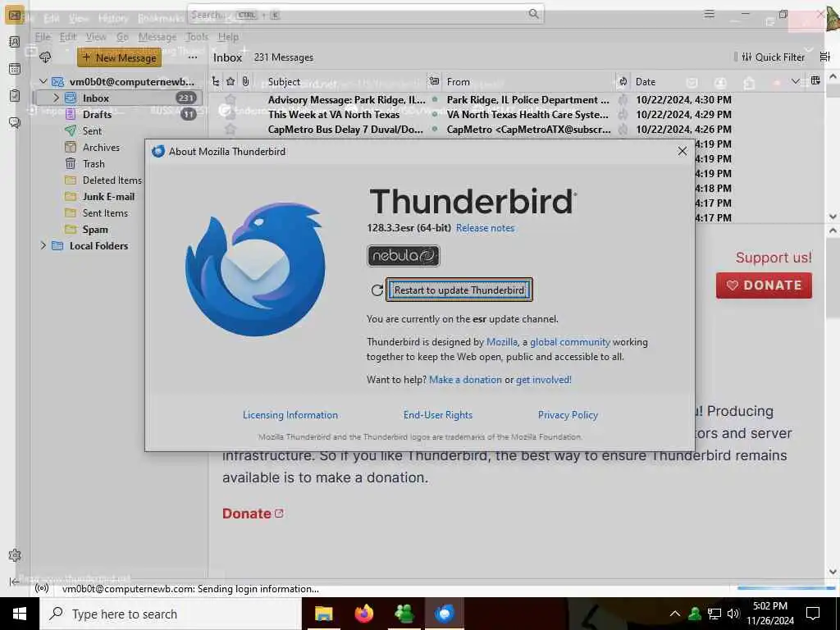Screen dimensions: 840x630
Task: Sort messages by Date column
Action: coord(645,81)
